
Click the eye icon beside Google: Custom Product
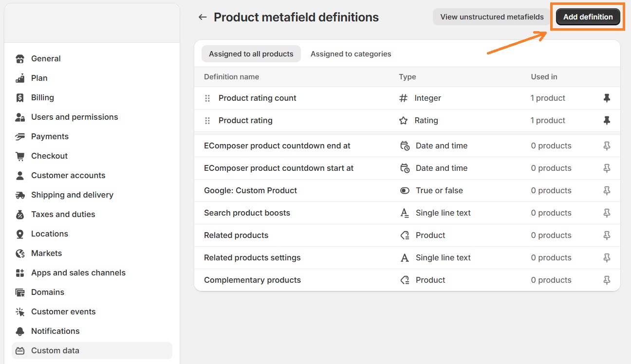tap(405, 190)
